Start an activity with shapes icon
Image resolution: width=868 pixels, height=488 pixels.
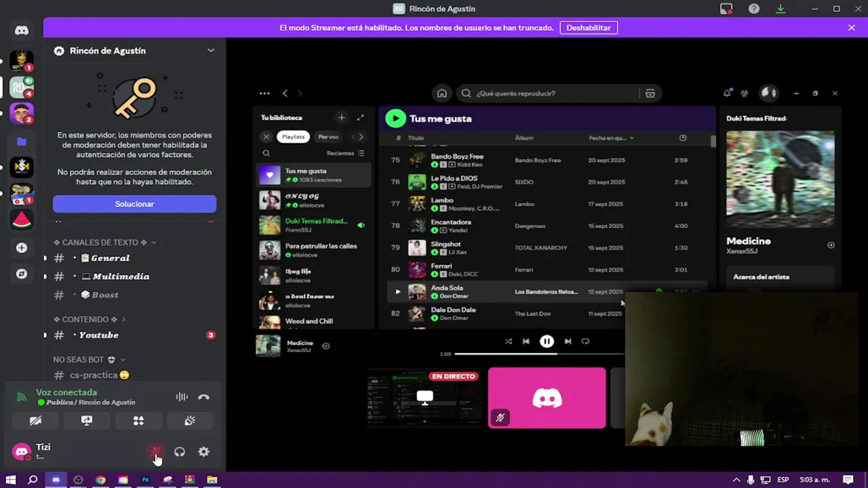click(x=138, y=421)
